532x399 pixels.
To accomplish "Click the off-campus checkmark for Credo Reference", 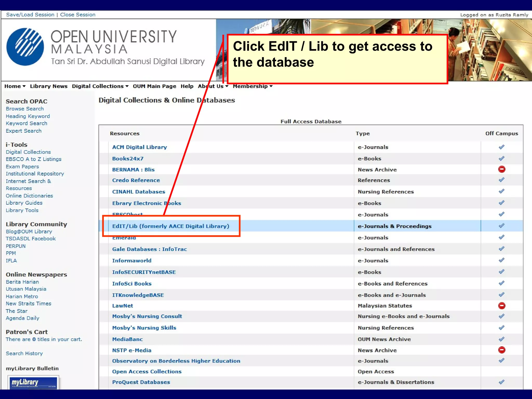I will (x=502, y=180).
